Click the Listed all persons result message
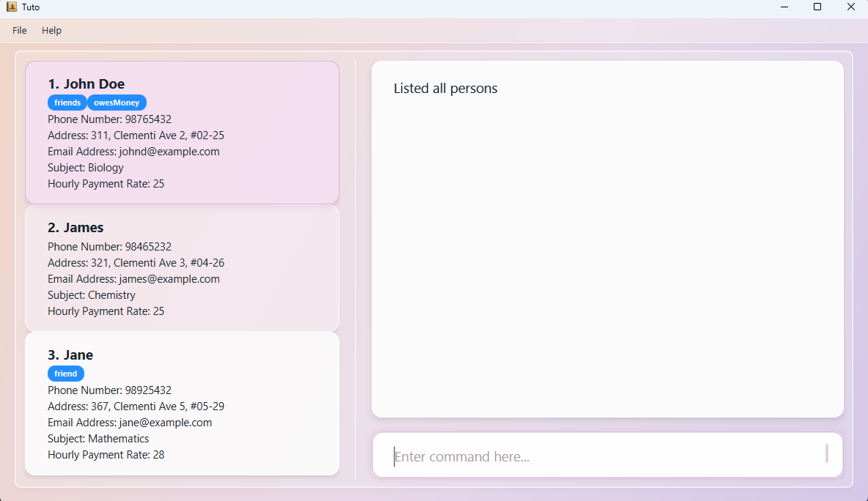 pyautogui.click(x=446, y=89)
